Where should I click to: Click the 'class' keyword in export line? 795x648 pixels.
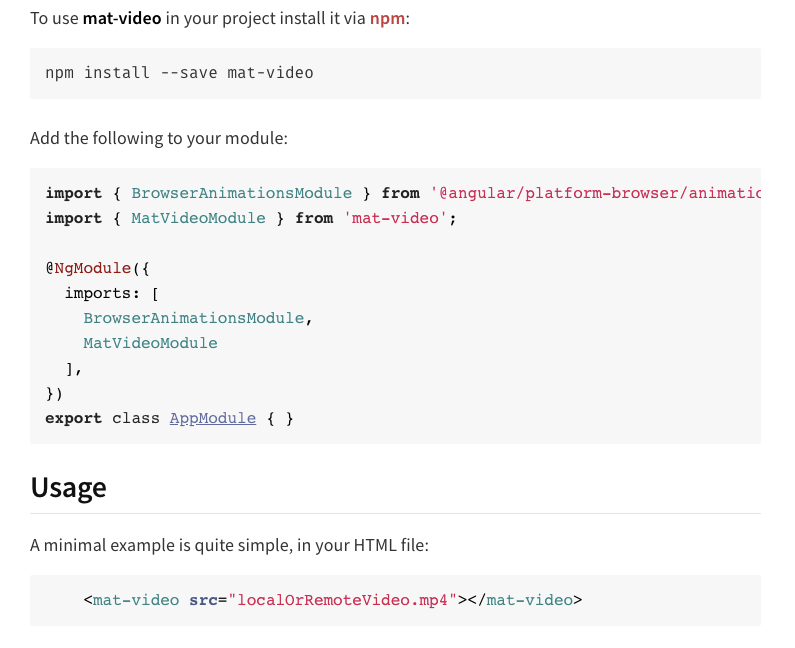tap(136, 418)
